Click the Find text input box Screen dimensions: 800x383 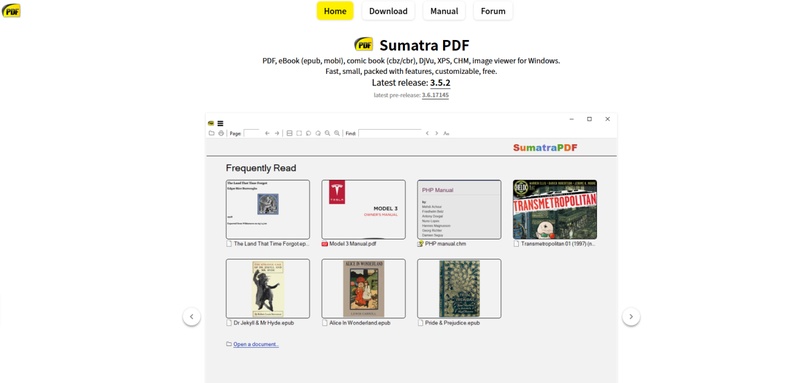click(x=390, y=133)
